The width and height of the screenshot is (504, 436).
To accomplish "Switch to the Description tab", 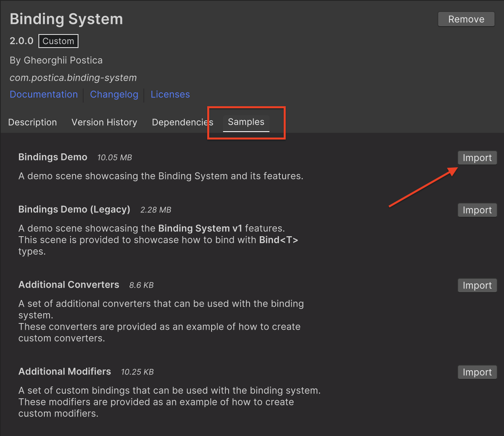I will click(32, 122).
